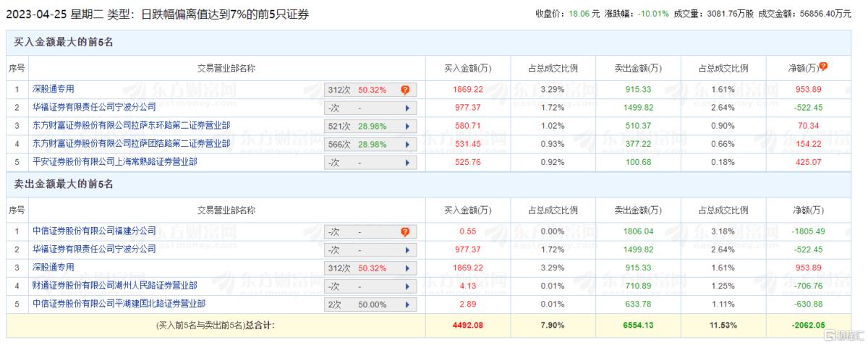This screenshot has width=868, height=345.
Task: Open 东方财富证券拉萨东环路第二证券营业部 link
Action: pyautogui.click(x=132, y=125)
